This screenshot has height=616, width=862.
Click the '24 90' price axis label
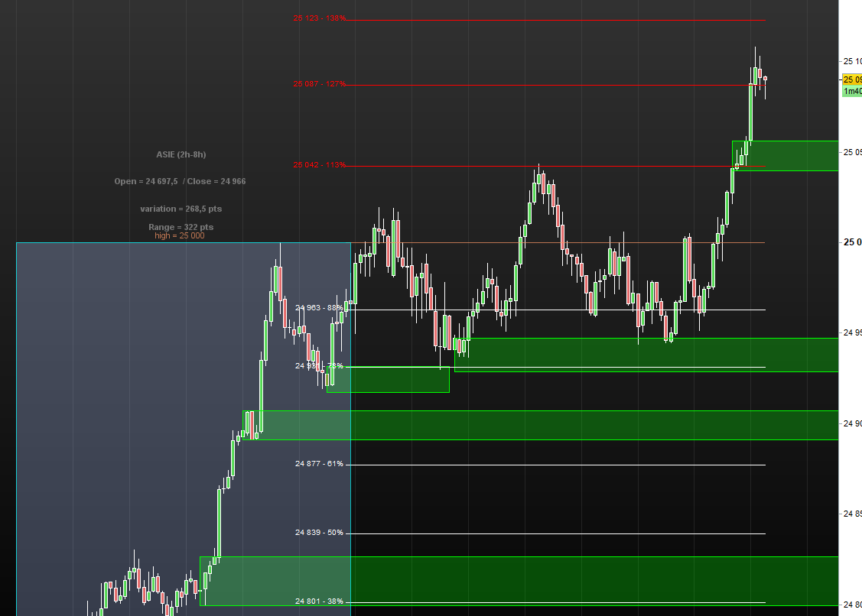click(852, 423)
